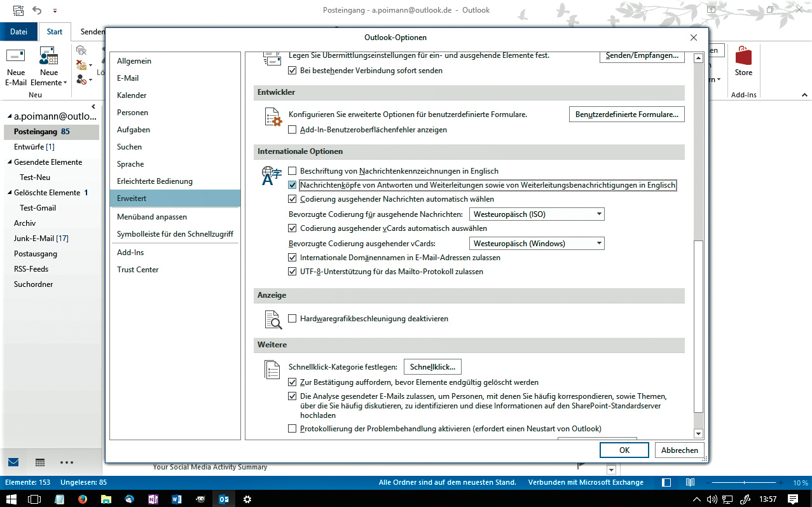Collapse a.poimann@outlook account folder tree
The image size is (812, 507).
10,116
